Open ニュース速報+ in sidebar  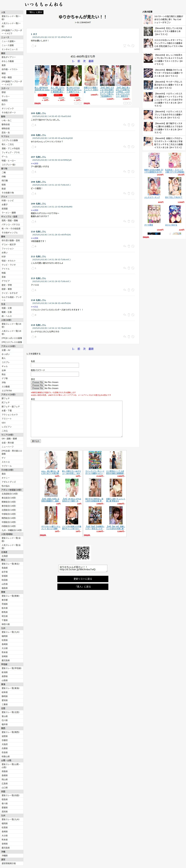pos(12,41)
